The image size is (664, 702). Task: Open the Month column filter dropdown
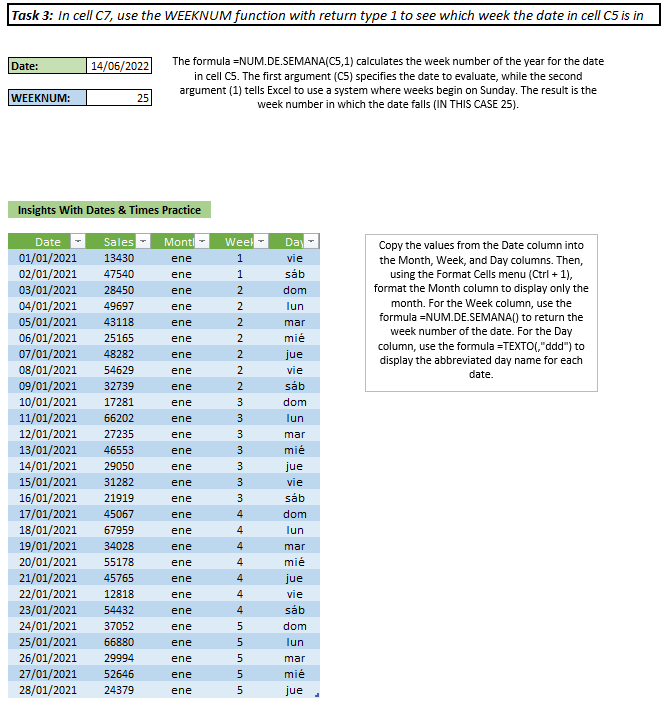click(x=202, y=242)
